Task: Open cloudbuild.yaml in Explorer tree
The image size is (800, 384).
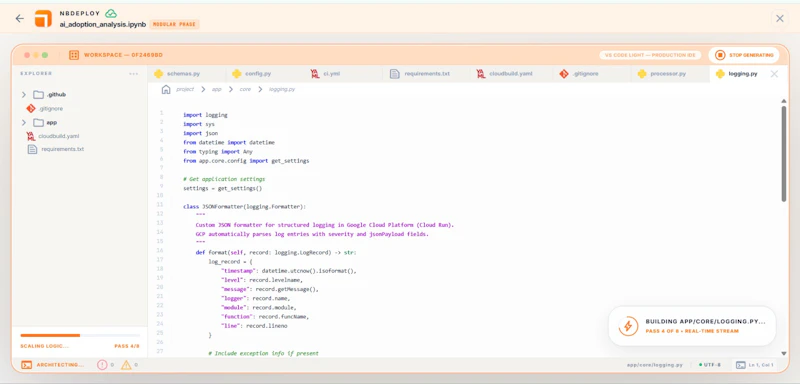Action: click(59, 136)
